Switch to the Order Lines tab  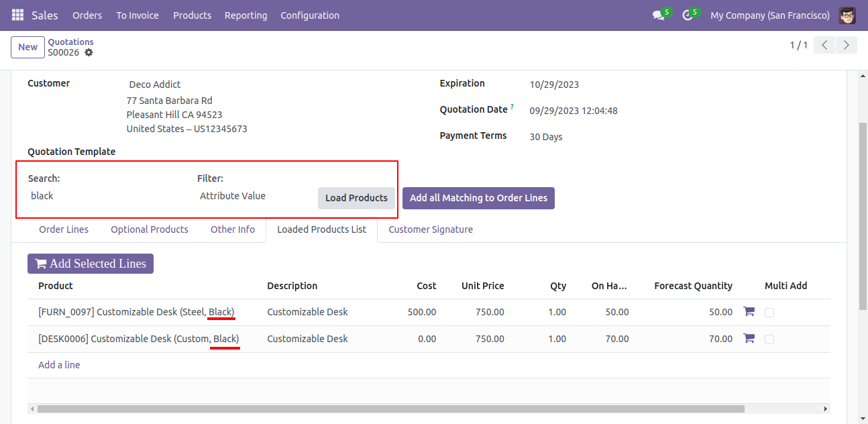(64, 229)
